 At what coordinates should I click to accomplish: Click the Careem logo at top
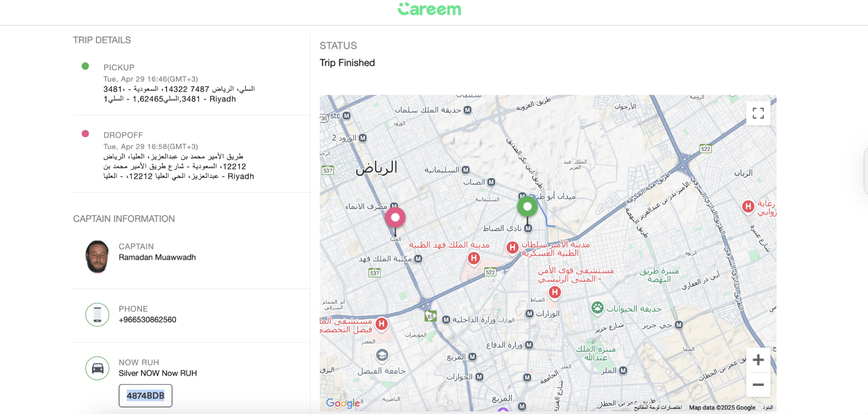pos(429,10)
